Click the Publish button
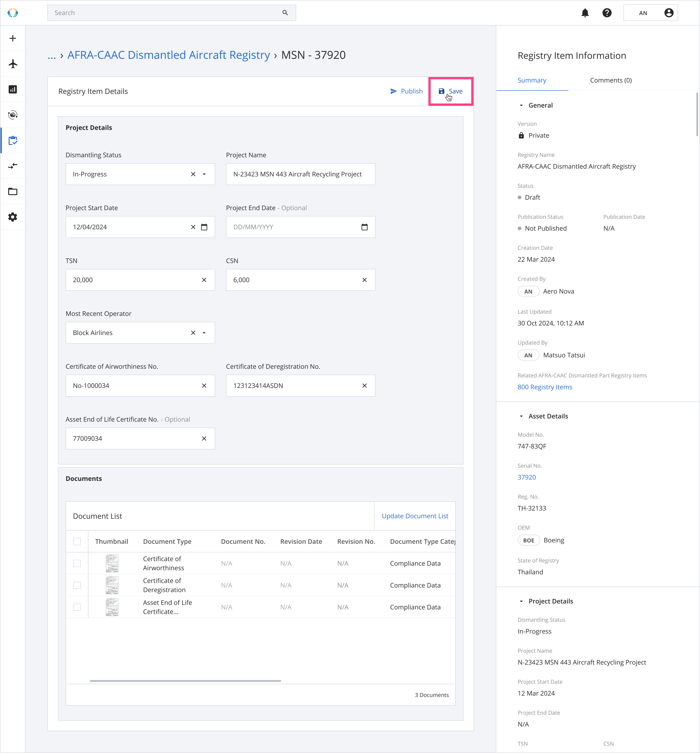Viewport: 700px width, 753px height. pyautogui.click(x=407, y=91)
